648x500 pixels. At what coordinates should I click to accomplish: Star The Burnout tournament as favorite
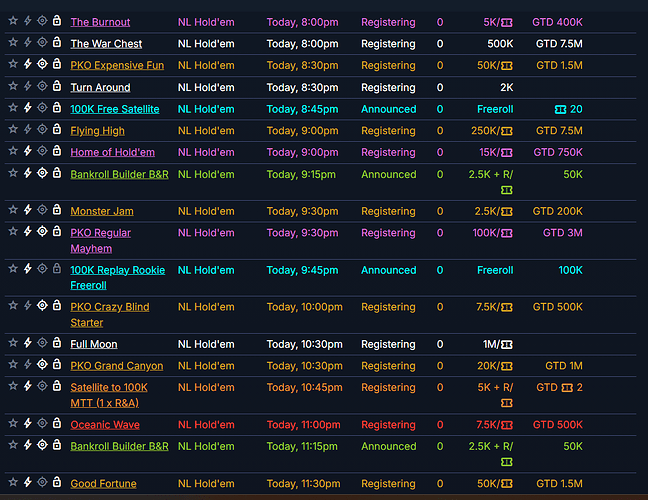click(13, 21)
